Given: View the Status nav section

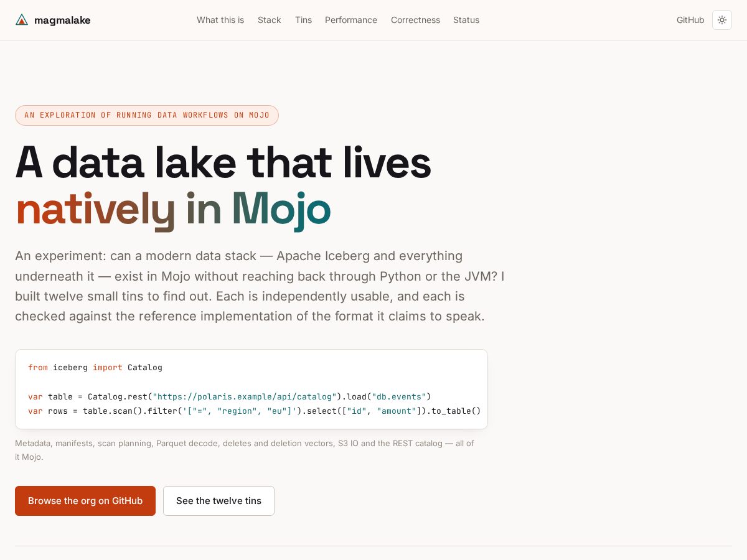Looking at the screenshot, I should [466, 20].
